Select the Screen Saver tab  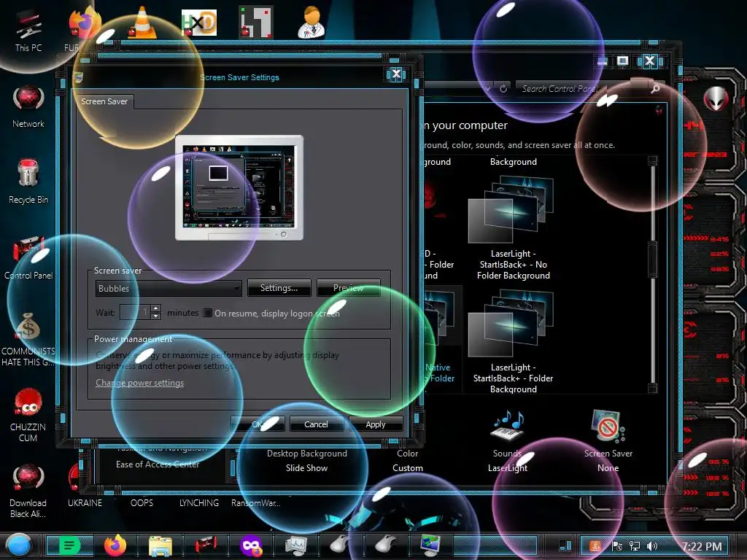pyautogui.click(x=104, y=101)
